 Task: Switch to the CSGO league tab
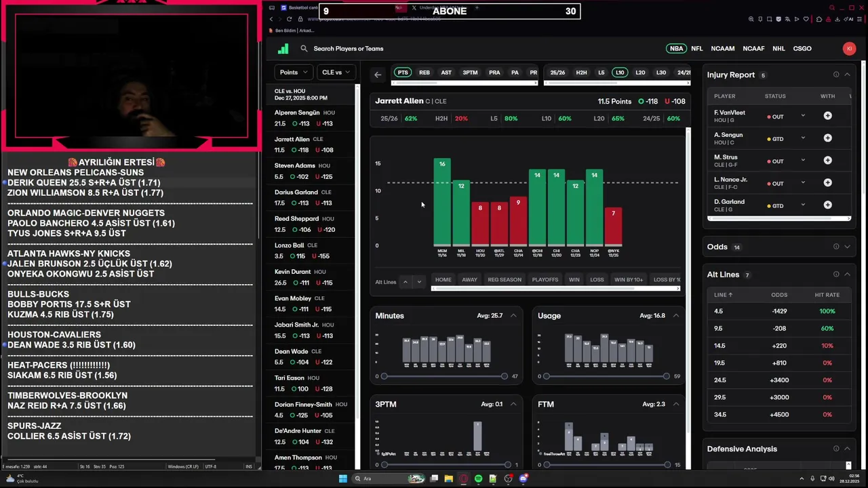tap(802, 49)
